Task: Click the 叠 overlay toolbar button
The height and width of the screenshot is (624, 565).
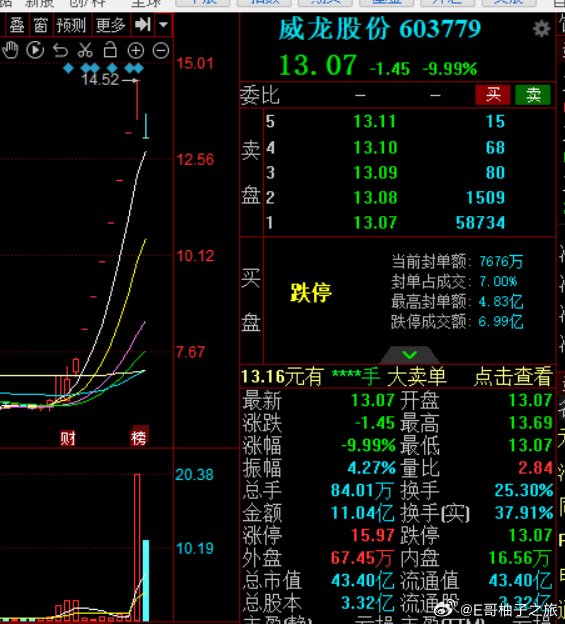Action: [17, 25]
